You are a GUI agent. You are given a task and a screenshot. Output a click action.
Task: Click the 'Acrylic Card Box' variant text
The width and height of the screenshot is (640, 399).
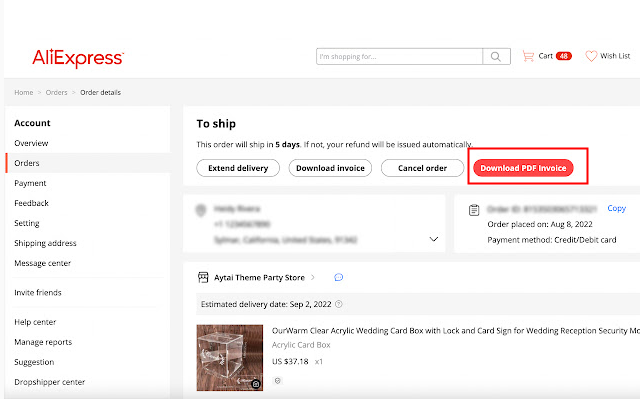pyautogui.click(x=301, y=345)
